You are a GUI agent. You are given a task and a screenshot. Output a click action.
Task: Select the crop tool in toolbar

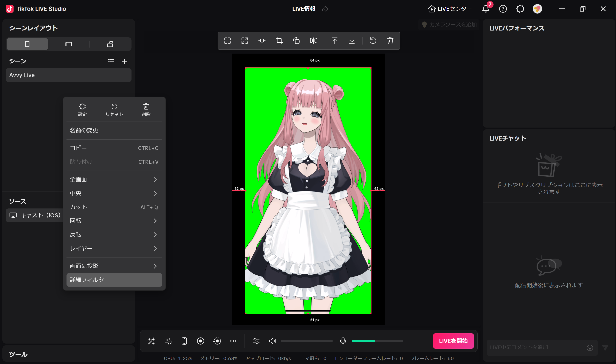click(x=279, y=41)
